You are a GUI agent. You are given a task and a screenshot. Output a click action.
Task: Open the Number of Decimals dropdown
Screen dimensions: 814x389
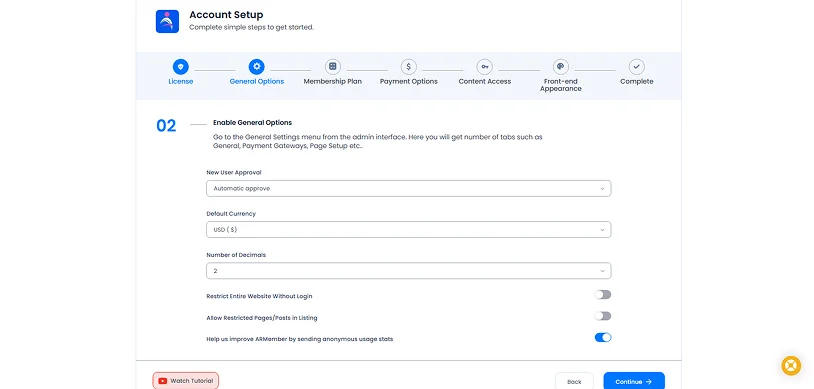[x=409, y=271]
